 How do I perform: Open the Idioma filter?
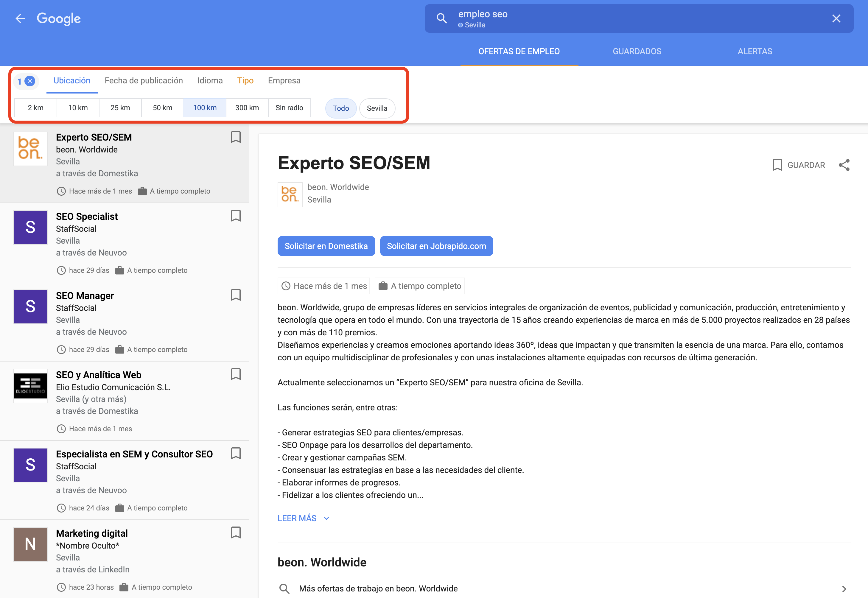point(210,81)
